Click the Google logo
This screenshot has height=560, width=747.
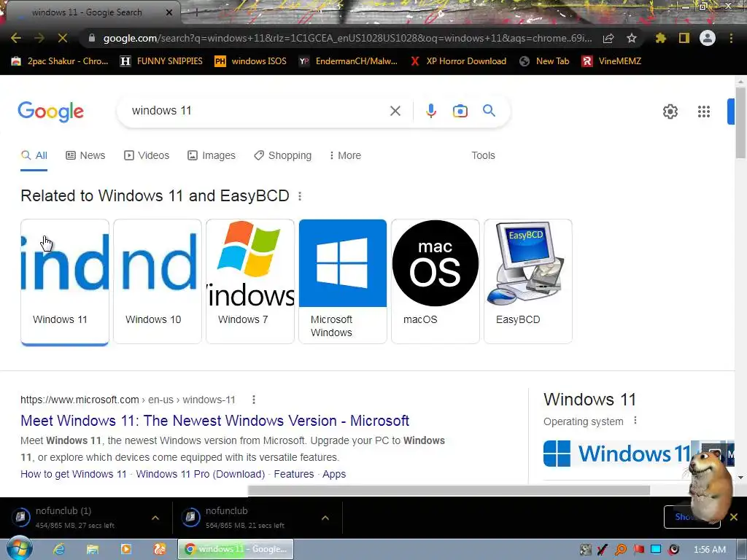click(50, 112)
